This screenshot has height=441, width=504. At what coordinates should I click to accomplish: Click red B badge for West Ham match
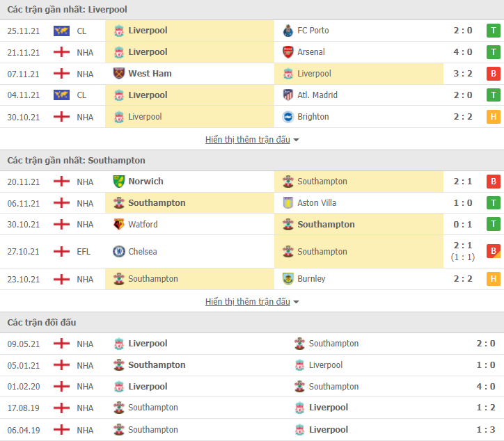[x=494, y=74]
